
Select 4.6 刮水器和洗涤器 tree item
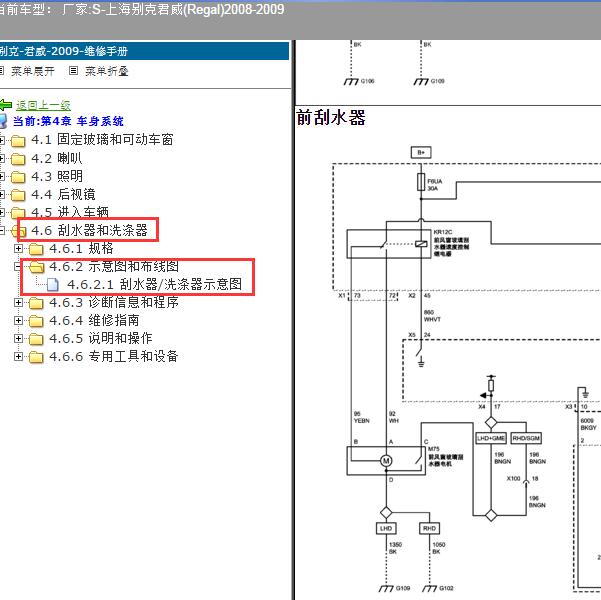point(89,230)
